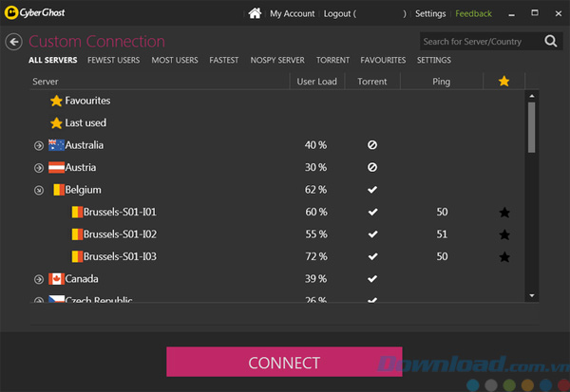
Task: Sort by the User Load column header
Action: pyautogui.click(x=316, y=82)
